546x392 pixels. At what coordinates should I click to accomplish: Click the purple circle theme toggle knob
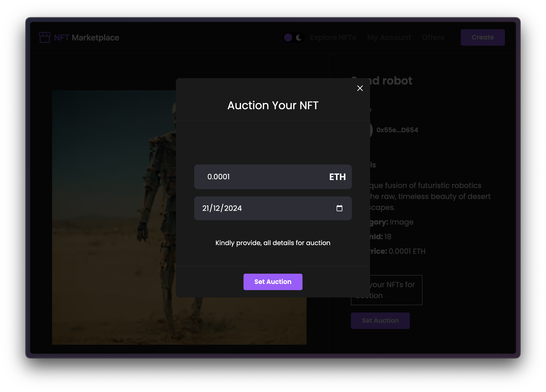coord(288,37)
